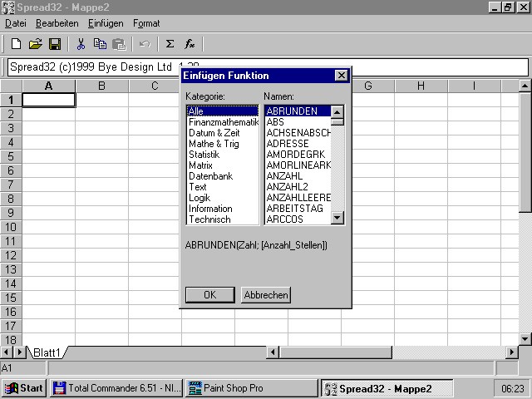Viewport: 532px width, 399px height.
Task: Select the ANZAHL2 function
Action: click(298, 187)
